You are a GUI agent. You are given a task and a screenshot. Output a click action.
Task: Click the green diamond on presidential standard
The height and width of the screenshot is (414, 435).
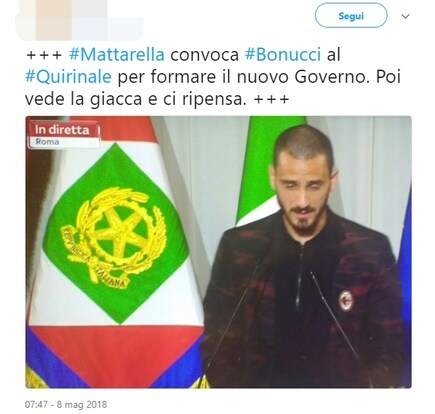[x=116, y=234]
